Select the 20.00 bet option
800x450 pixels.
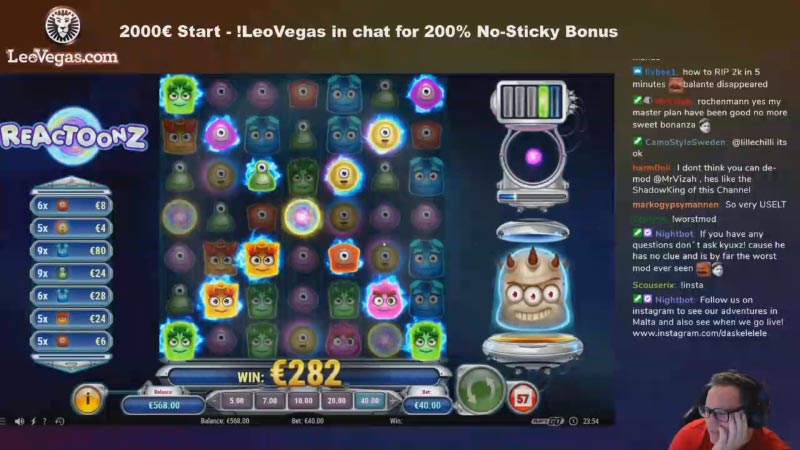[x=336, y=401]
